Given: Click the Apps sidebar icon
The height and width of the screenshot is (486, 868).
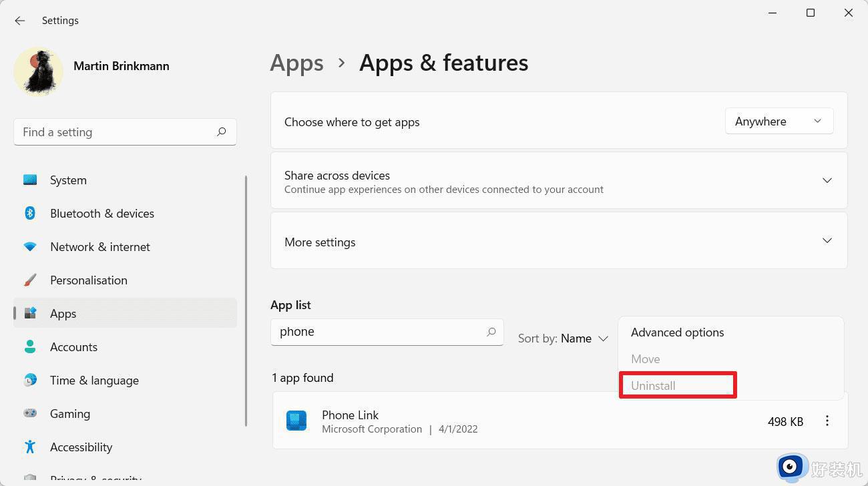Looking at the screenshot, I should [x=30, y=314].
